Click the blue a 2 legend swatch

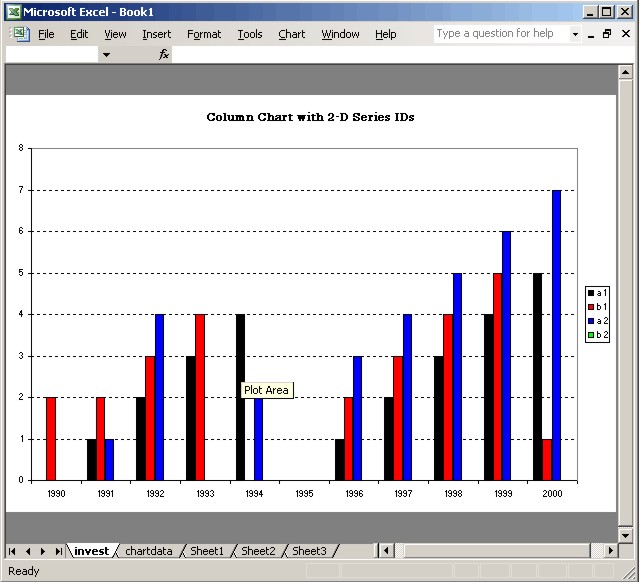[592, 321]
